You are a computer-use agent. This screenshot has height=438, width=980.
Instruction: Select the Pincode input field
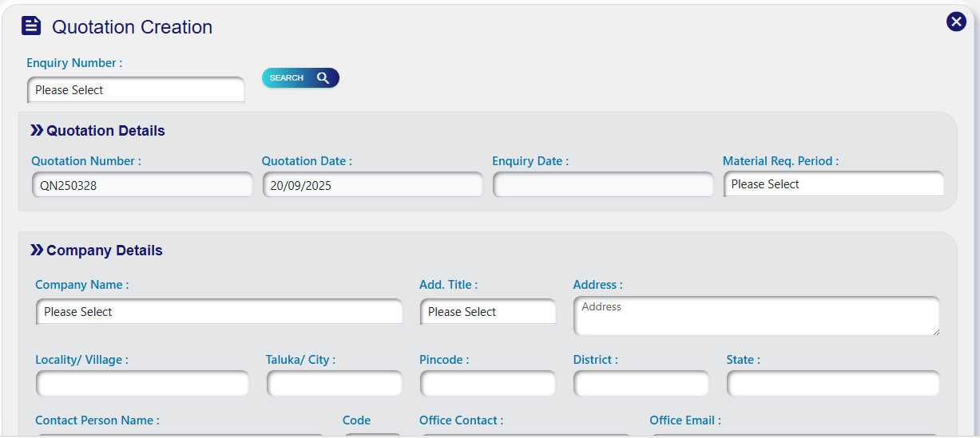click(487, 384)
